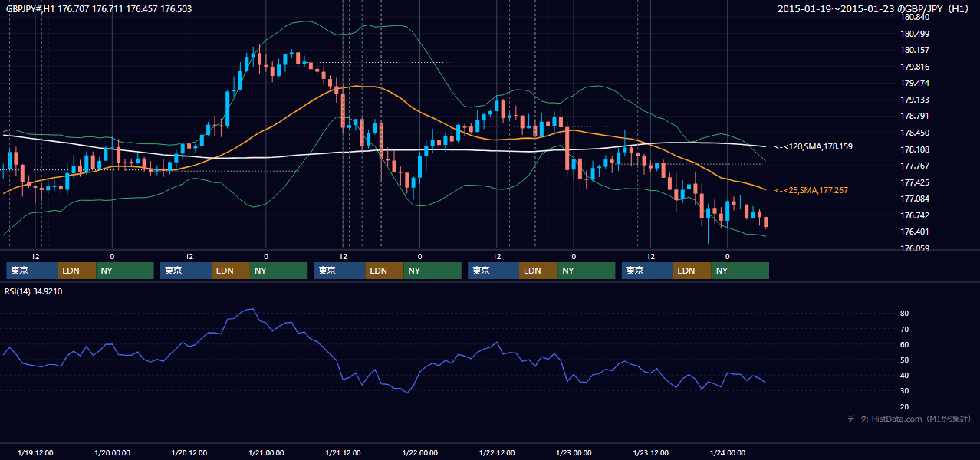Select price level 178.450 on the axis
The image size is (980, 460).
coord(915,133)
